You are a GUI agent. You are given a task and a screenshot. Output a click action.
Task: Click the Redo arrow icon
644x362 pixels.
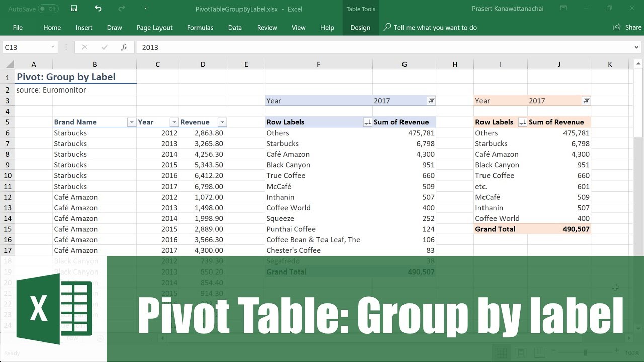121,9
